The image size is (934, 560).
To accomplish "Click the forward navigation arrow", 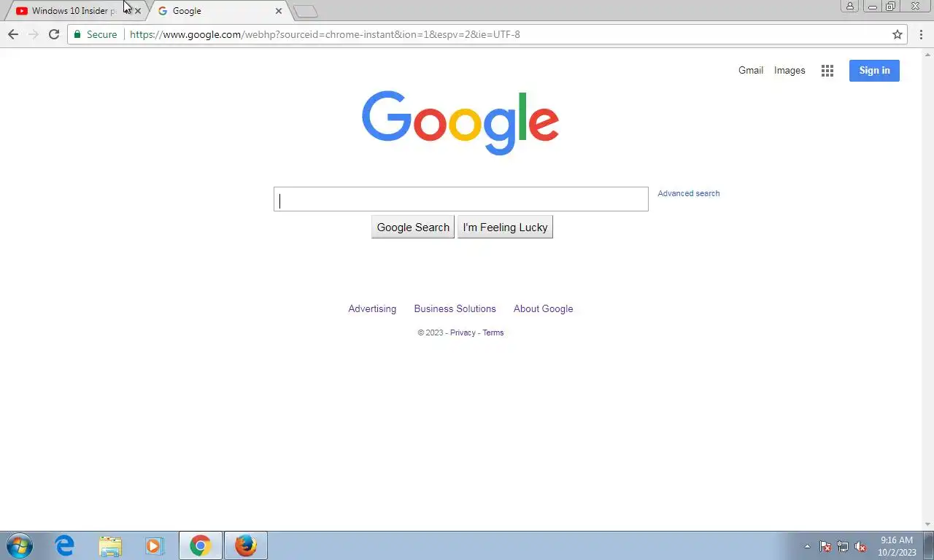I will pyautogui.click(x=34, y=34).
